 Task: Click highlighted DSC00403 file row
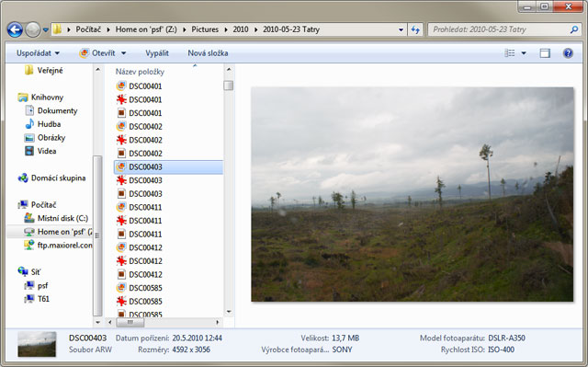click(x=168, y=167)
